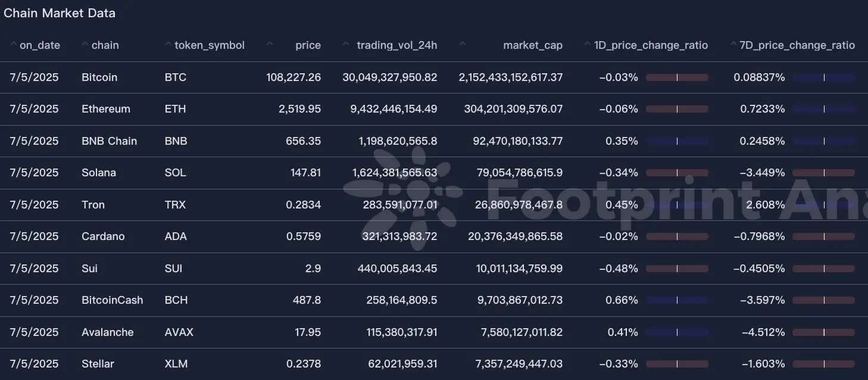The height and width of the screenshot is (380, 868).
Task: Open the Solana chain entry
Action: (x=99, y=172)
